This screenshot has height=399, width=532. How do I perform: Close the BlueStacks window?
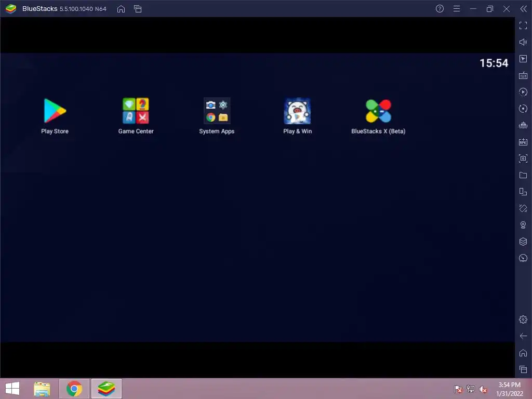506,9
